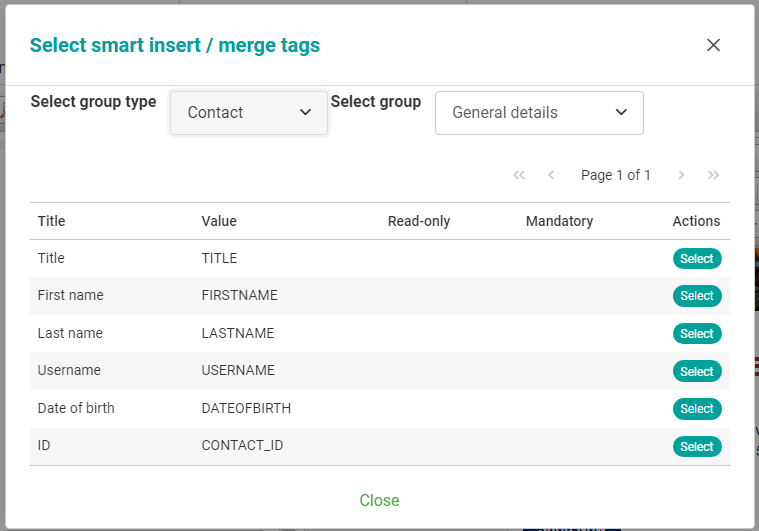
Task: Select the CONTACT_ID merge tag
Action: click(697, 447)
